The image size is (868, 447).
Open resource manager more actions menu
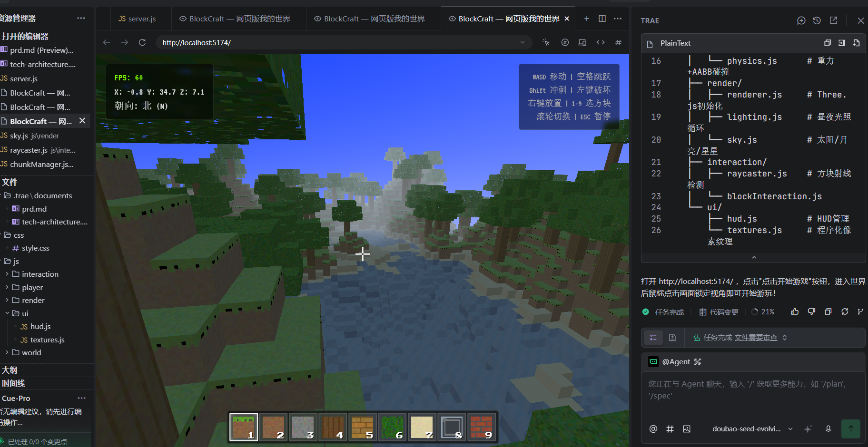(81, 18)
